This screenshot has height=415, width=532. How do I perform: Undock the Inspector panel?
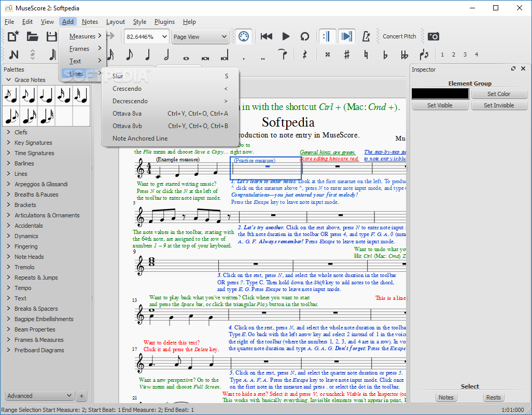pos(513,68)
